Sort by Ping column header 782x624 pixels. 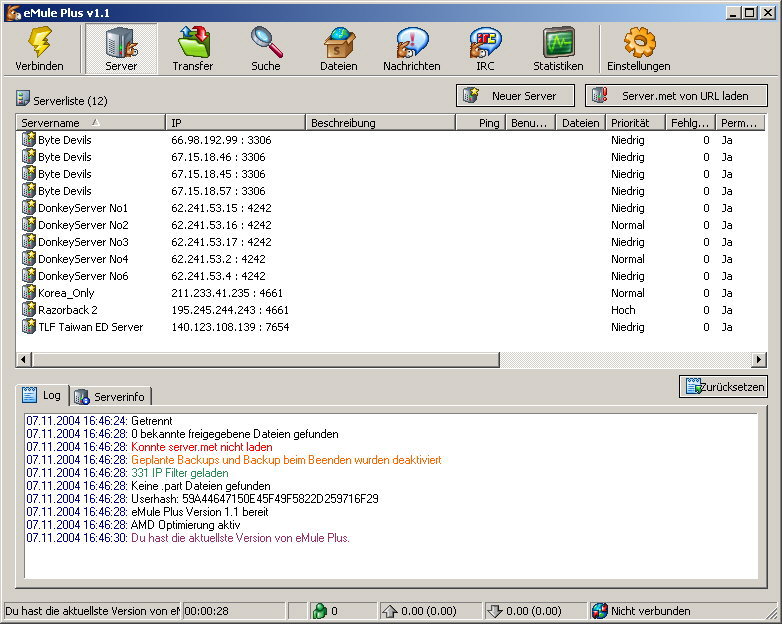click(x=480, y=123)
